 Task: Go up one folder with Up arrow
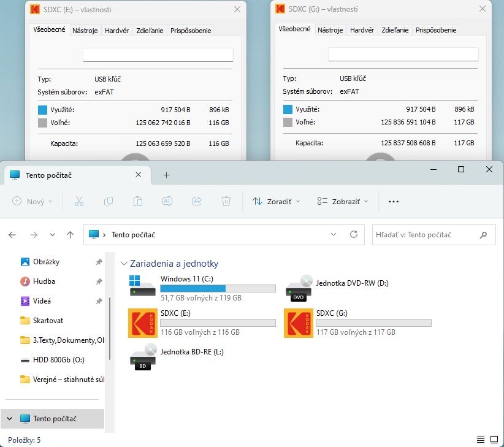click(70, 235)
